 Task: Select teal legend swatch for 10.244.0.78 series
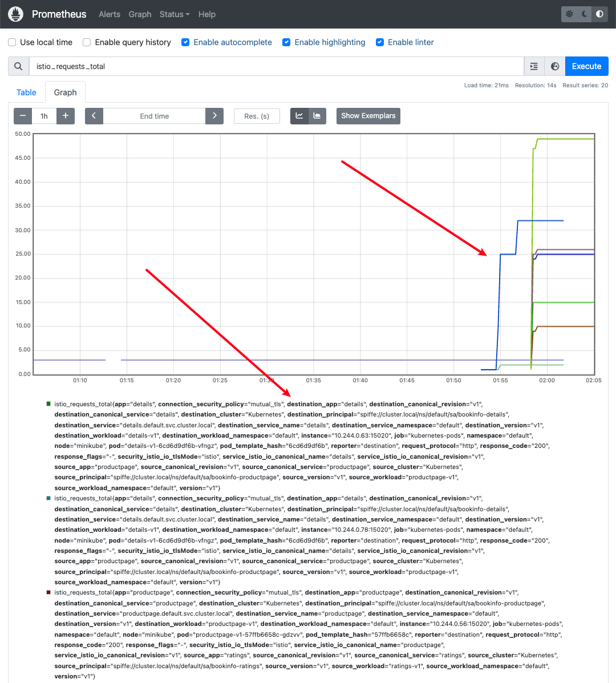pos(48,498)
